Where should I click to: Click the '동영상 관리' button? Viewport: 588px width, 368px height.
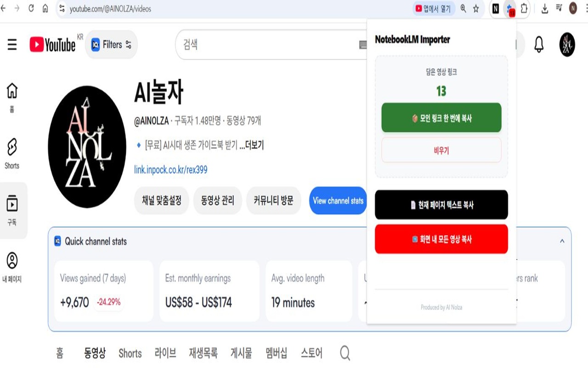[x=217, y=201]
